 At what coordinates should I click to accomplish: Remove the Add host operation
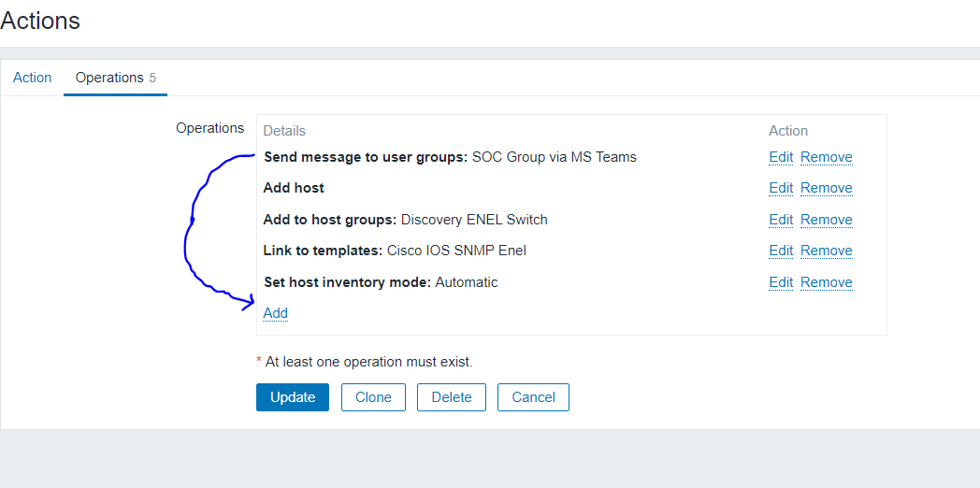[826, 188]
